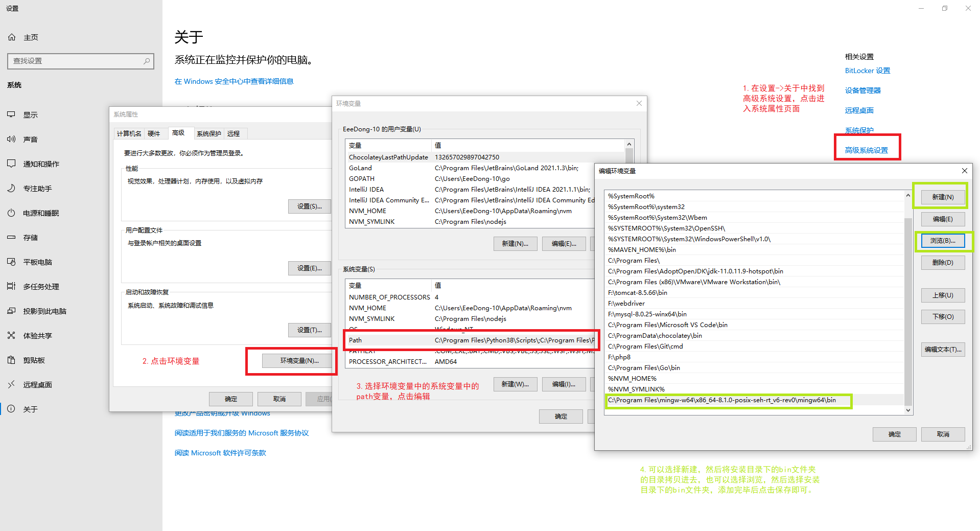Click the search magnifier in 查找设置 box
Image resolution: width=980 pixels, height=531 pixels.
click(x=147, y=61)
